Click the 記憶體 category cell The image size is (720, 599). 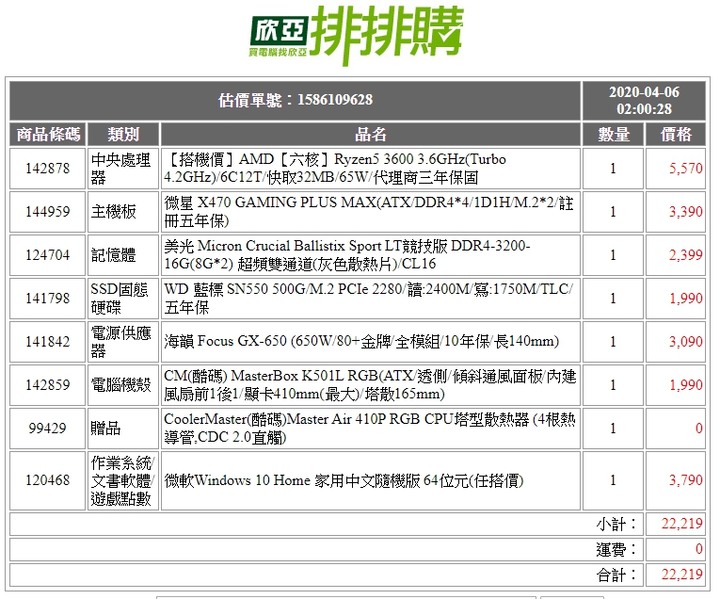(123, 255)
